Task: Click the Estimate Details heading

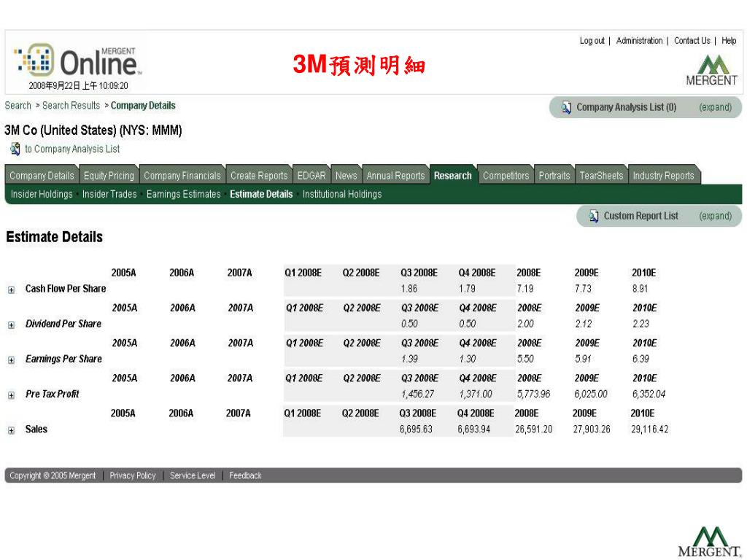Action: pyautogui.click(x=54, y=237)
